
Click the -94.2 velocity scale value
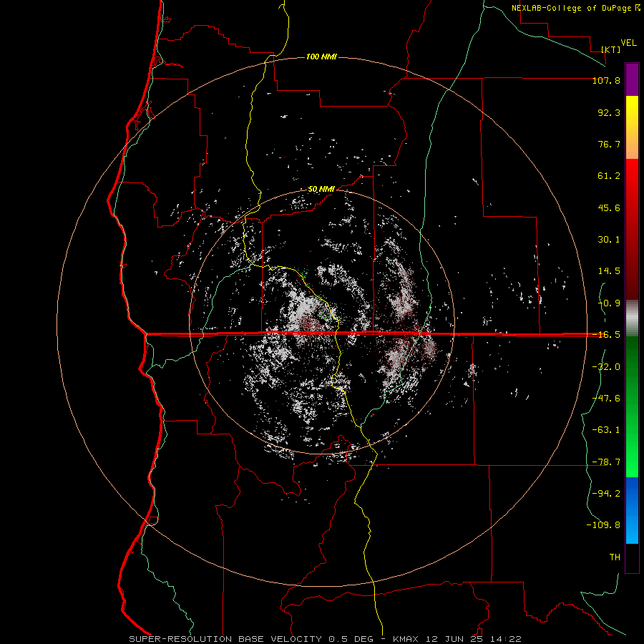pyautogui.click(x=606, y=494)
